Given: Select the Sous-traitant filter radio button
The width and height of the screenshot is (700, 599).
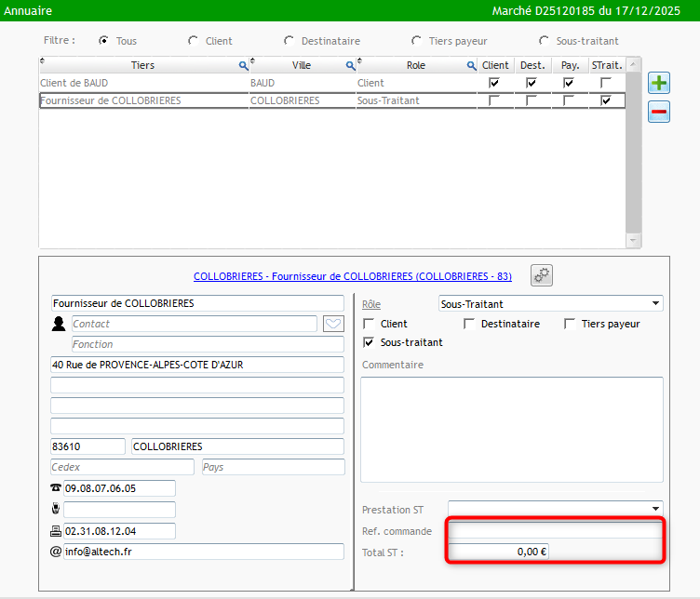Looking at the screenshot, I should pyautogui.click(x=544, y=41).
